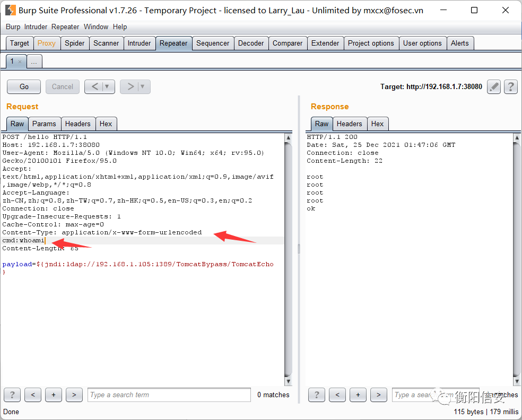
Task: Click scroll-up arrow of request scrollbar
Action: (288, 137)
